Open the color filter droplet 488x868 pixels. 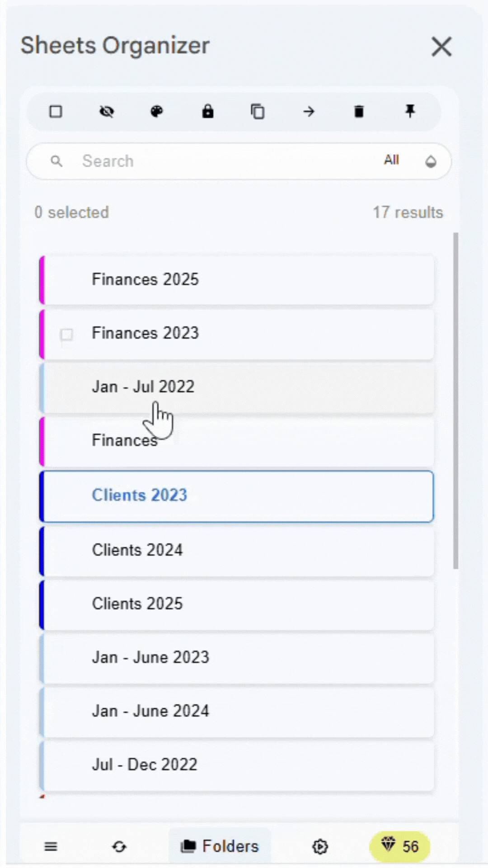click(431, 161)
